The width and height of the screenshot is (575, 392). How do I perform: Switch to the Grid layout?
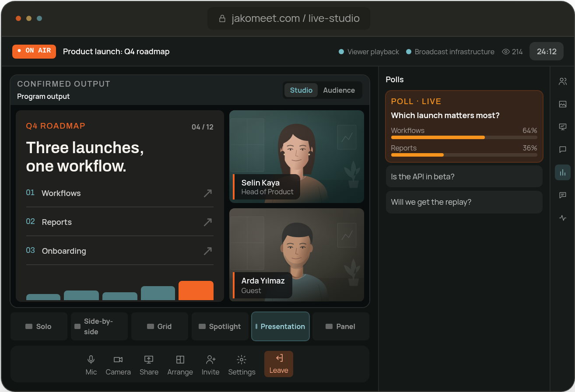[x=160, y=326]
